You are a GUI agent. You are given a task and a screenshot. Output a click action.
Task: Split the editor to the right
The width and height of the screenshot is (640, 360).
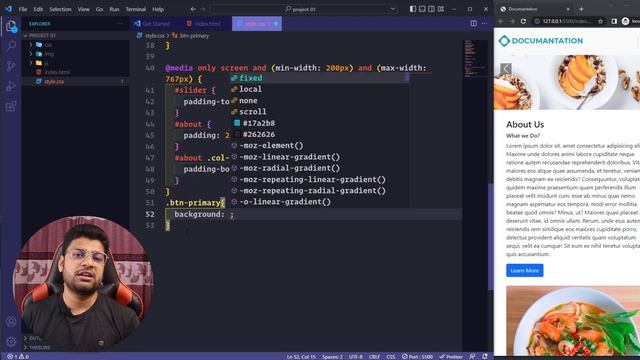(x=473, y=24)
